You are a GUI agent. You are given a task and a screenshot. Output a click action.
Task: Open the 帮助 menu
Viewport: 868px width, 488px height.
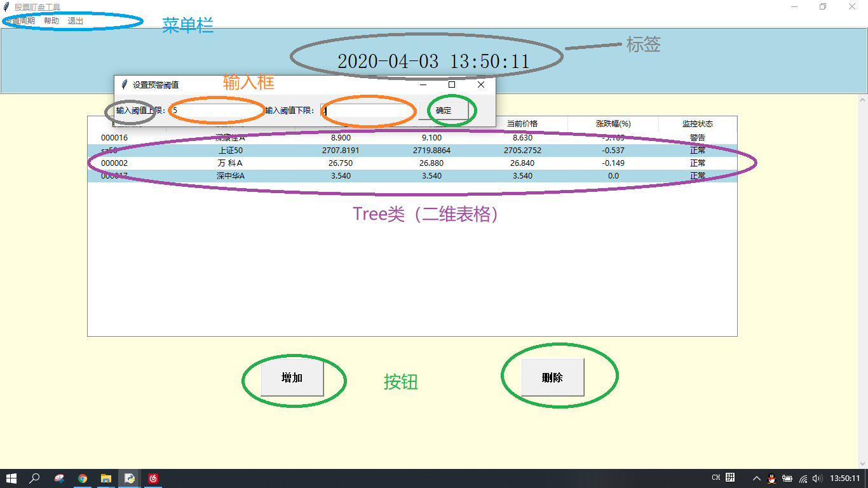tap(51, 21)
